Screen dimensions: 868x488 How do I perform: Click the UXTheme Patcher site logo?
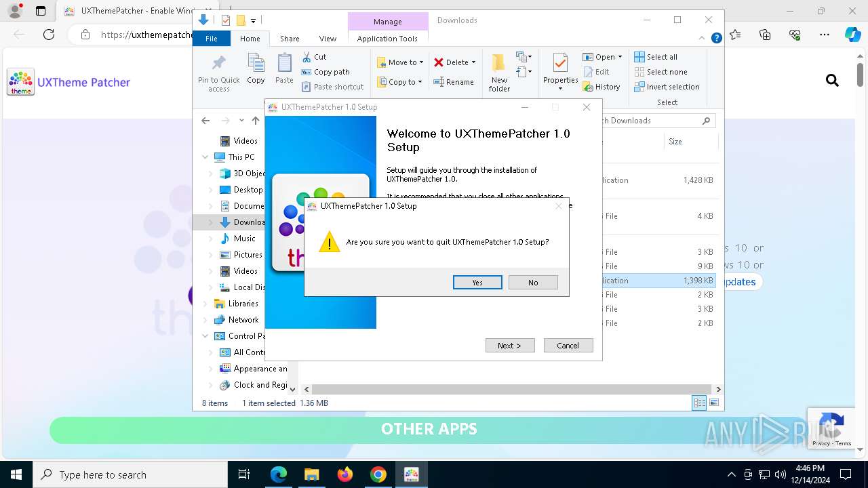(x=68, y=82)
